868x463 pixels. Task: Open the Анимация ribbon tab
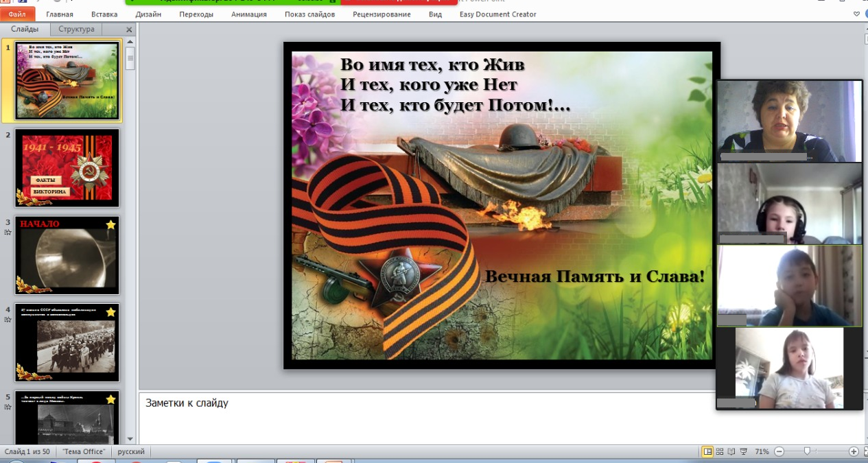[x=249, y=14]
